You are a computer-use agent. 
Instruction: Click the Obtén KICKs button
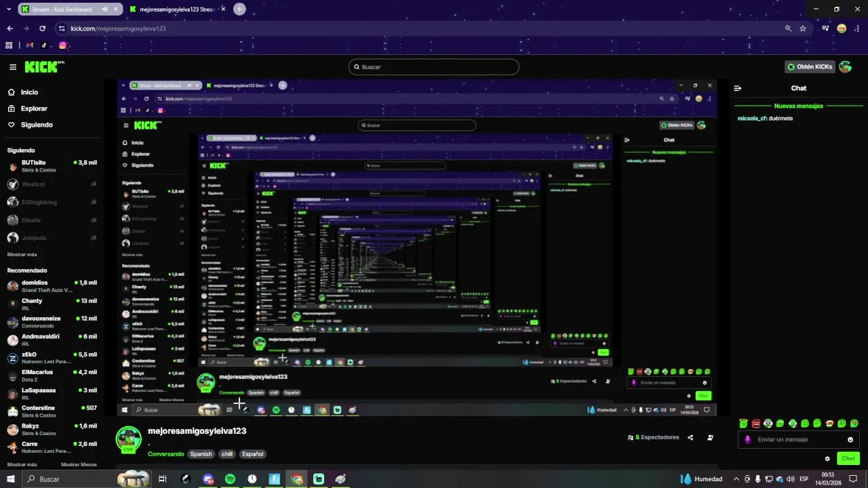[x=810, y=66]
